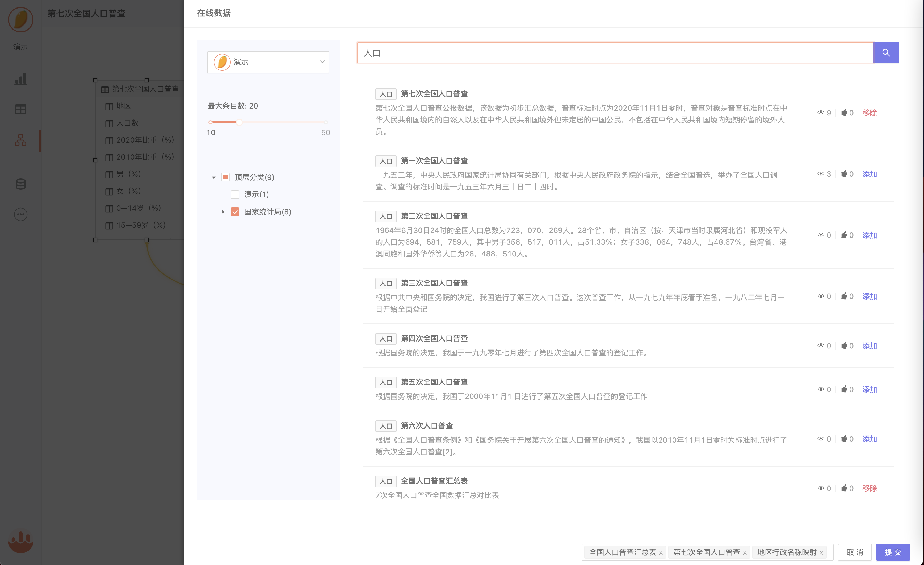The height and width of the screenshot is (565, 924).
Task: Open the table grid sidebar icon
Action: 21,109
